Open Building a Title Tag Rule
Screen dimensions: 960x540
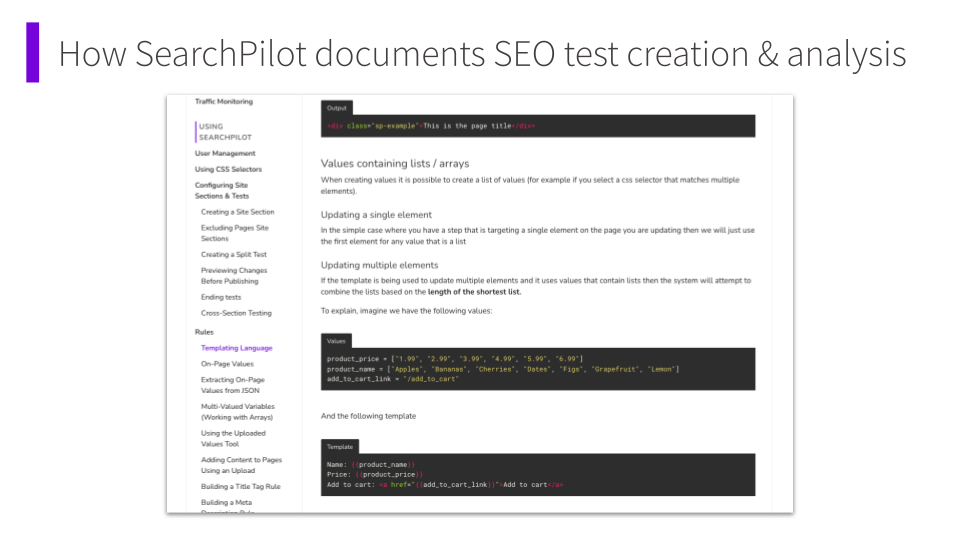click(x=241, y=487)
